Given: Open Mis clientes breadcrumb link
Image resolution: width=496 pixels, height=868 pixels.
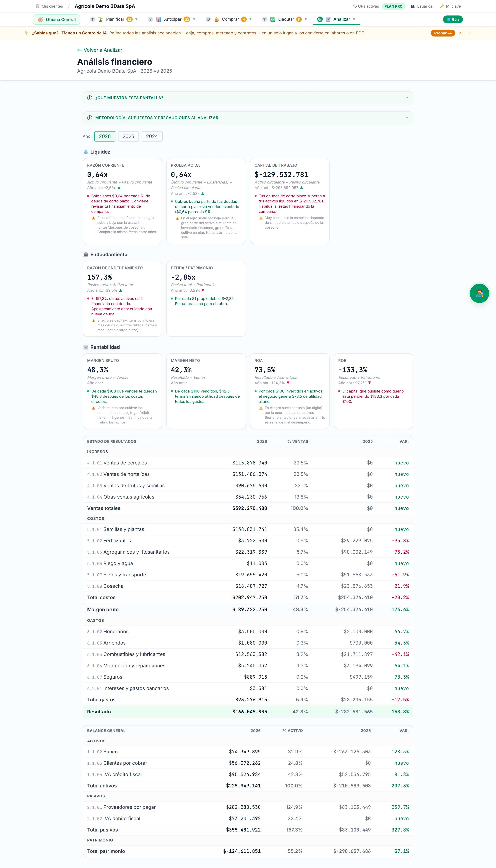Looking at the screenshot, I should click(x=49, y=6).
